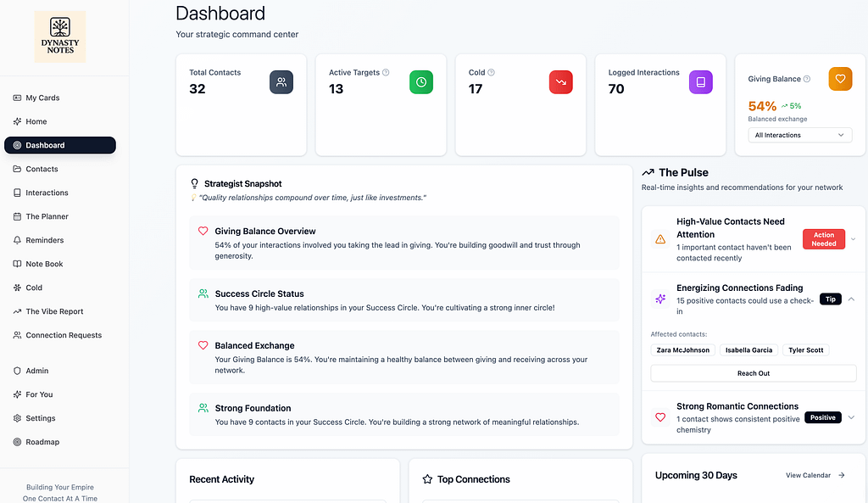
Task: Click the star icon beside Top Connections
Action: tap(426, 479)
